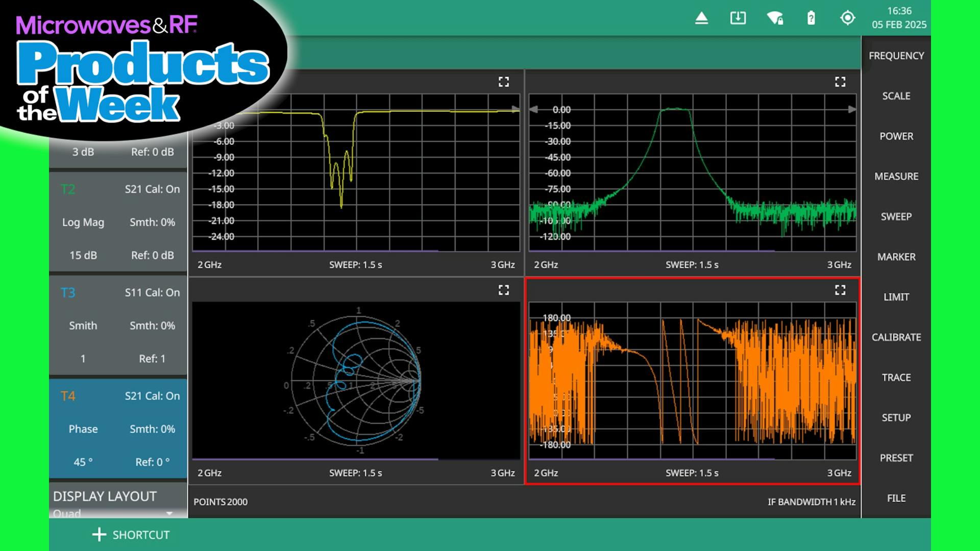This screenshot has height=551, width=980.
Task: Expand the green bandpass trace plot fullscreen
Action: (840, 82)
